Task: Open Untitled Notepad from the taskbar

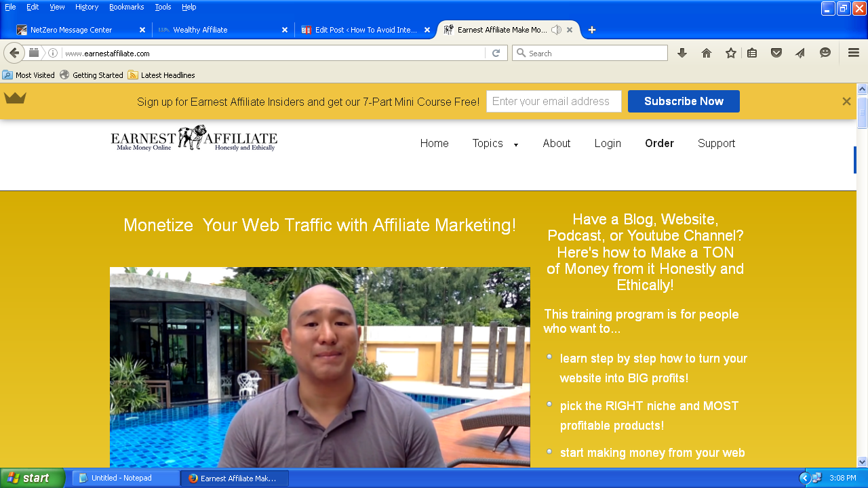Action: coord(125,478)
